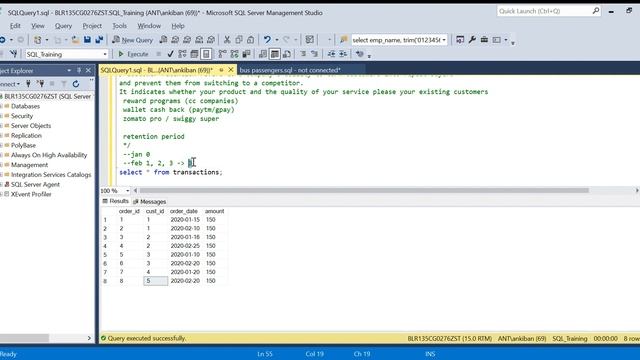
Task: Open the Help menu
Action: (178, 26)
